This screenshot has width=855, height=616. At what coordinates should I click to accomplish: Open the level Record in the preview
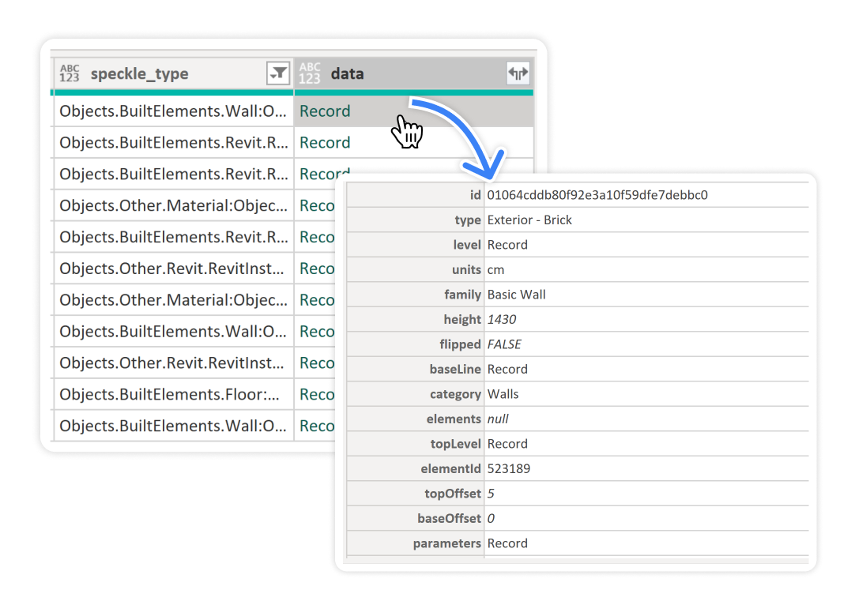pos(507,245)
